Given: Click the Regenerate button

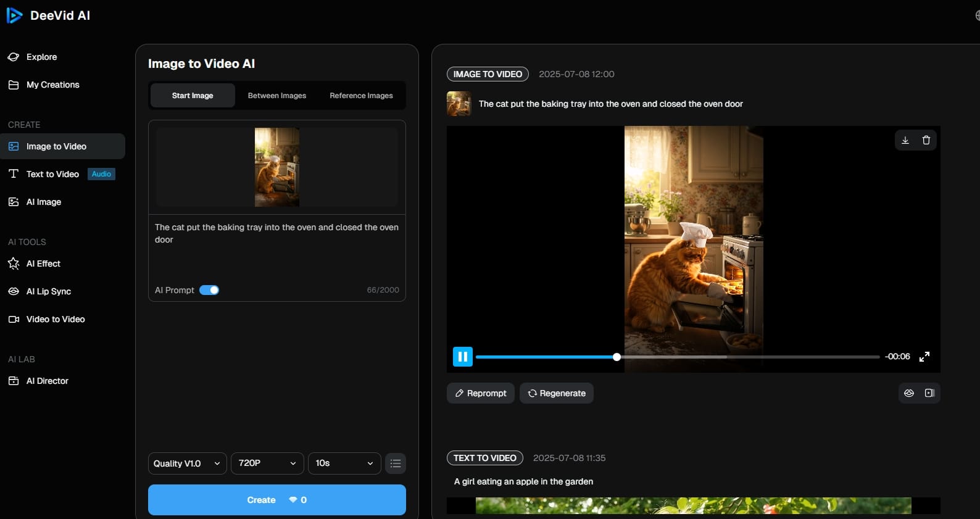Looking at the screenshot, I should click(x=557, y=393).
